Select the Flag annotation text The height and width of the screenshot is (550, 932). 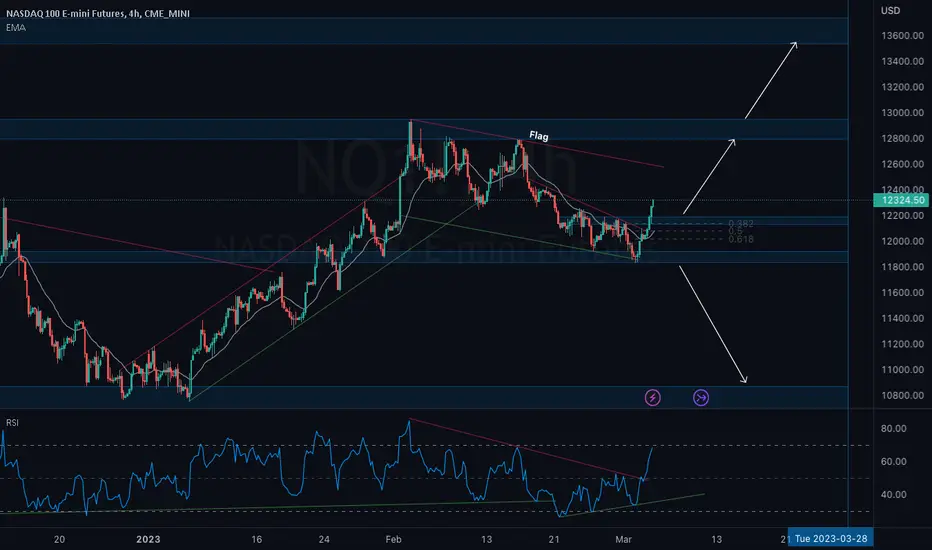click(539, 136)
